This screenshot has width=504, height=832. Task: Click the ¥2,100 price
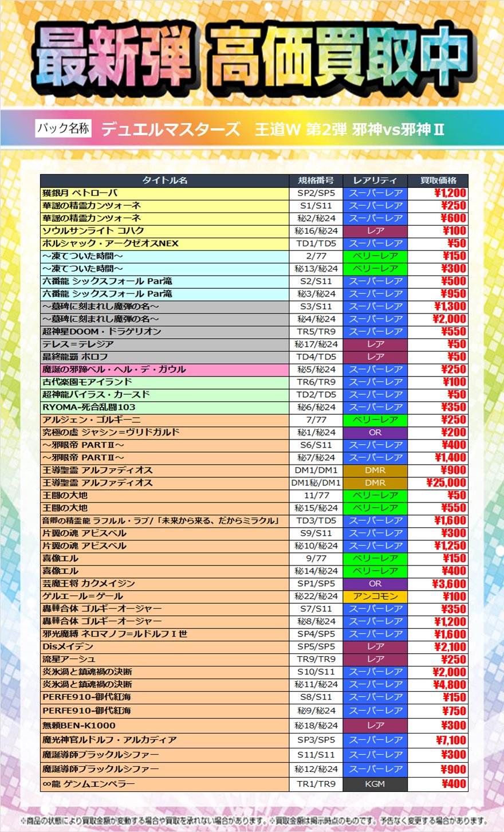[x=450, y=647]
